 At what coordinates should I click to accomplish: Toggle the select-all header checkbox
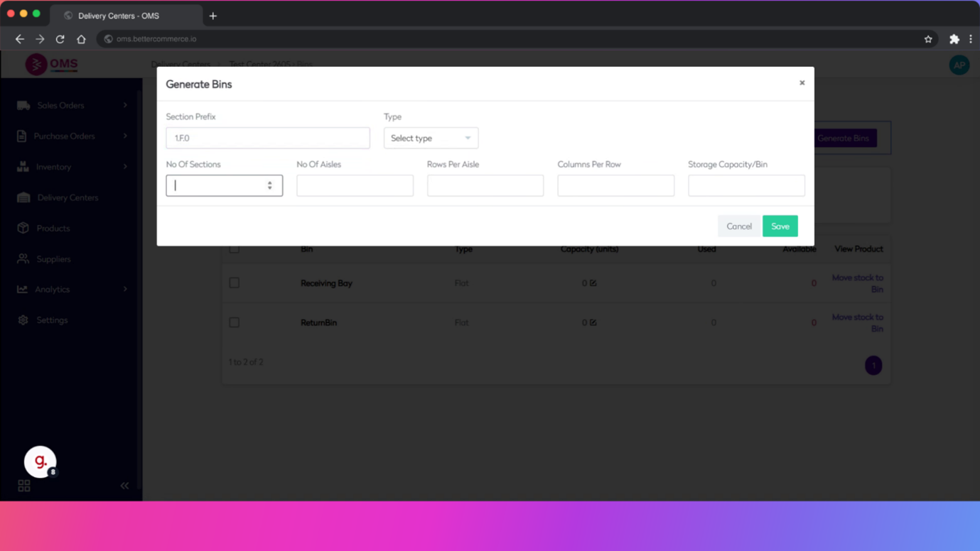(234, 249)
